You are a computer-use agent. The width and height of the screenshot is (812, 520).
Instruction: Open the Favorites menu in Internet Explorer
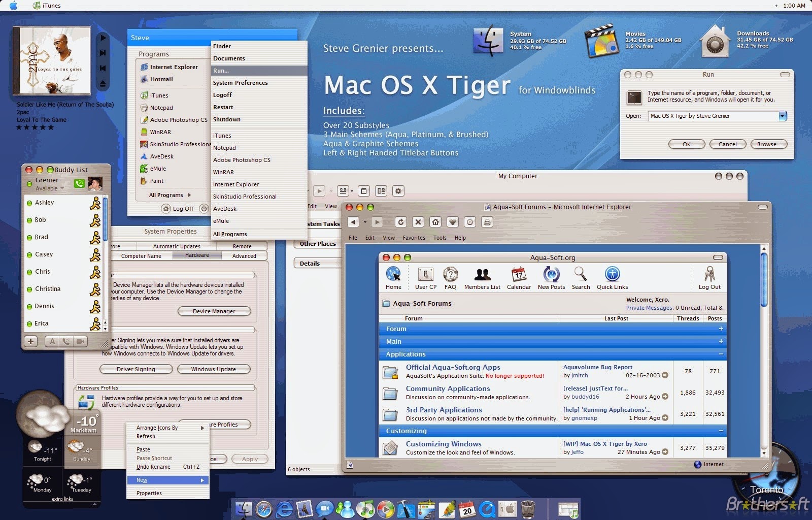pyautogui.click(x=414, y=238)
